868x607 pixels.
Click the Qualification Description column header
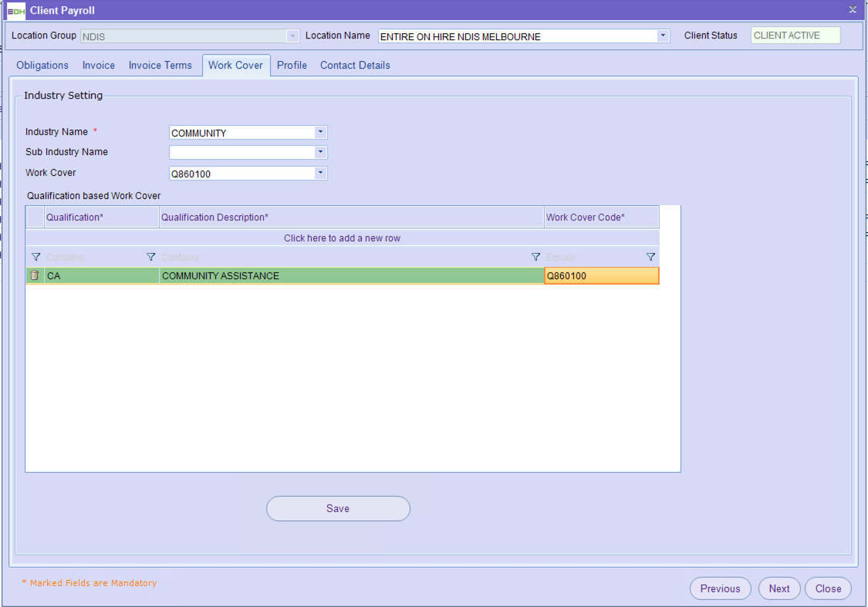click(x=351, y=218)
